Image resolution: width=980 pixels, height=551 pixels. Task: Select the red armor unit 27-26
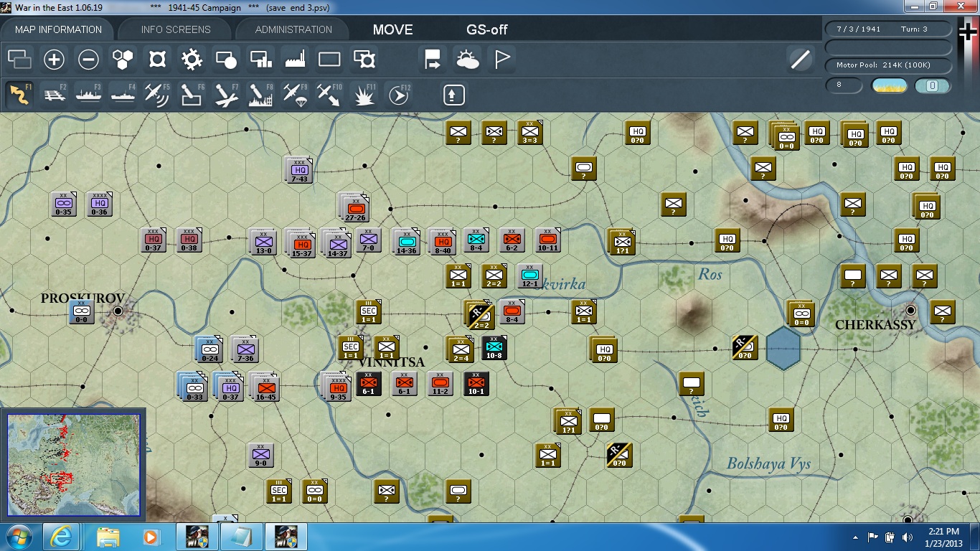coord(354,207)
